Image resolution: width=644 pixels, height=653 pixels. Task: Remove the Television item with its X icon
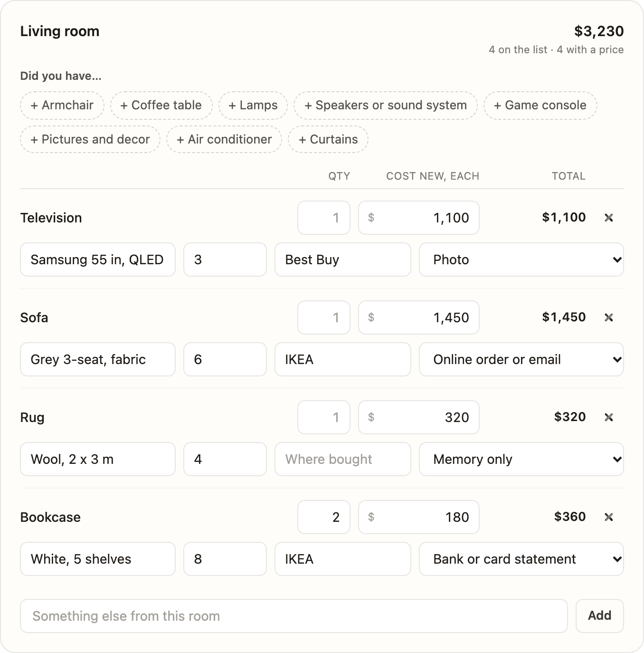pyautogui.click(x=609, y=218)
